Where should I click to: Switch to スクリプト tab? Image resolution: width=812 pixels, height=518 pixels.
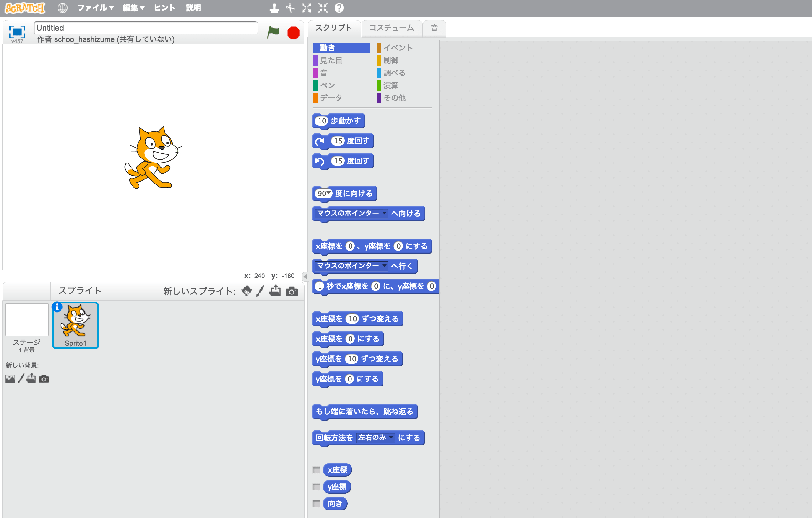[334, 28]
